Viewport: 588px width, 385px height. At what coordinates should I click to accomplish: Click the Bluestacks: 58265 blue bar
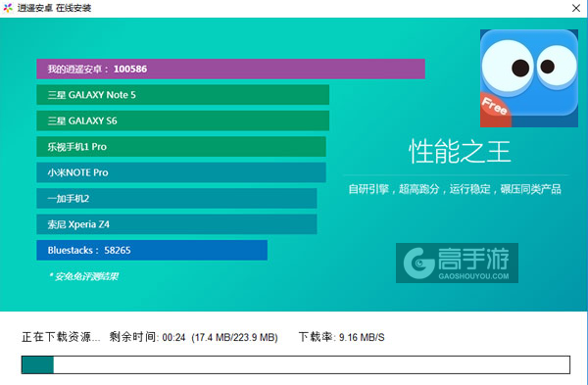tap(152, 250)
